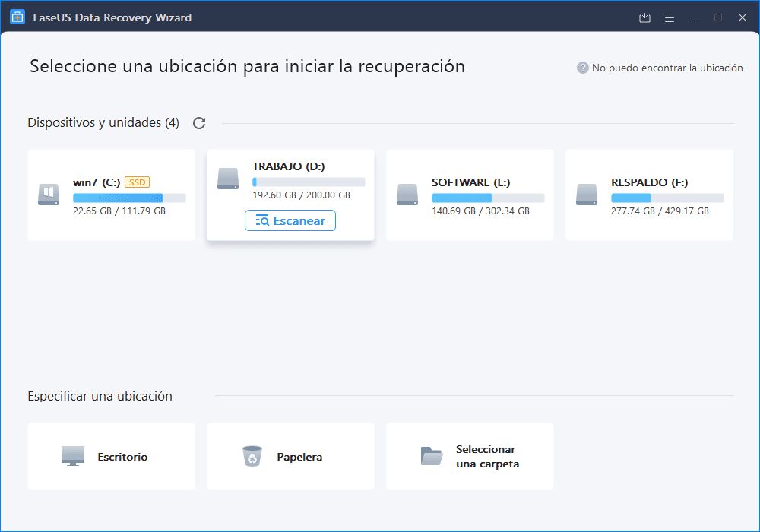
Task: Select the RESPALDO (F:) drive icon
Action: point(587,195)
